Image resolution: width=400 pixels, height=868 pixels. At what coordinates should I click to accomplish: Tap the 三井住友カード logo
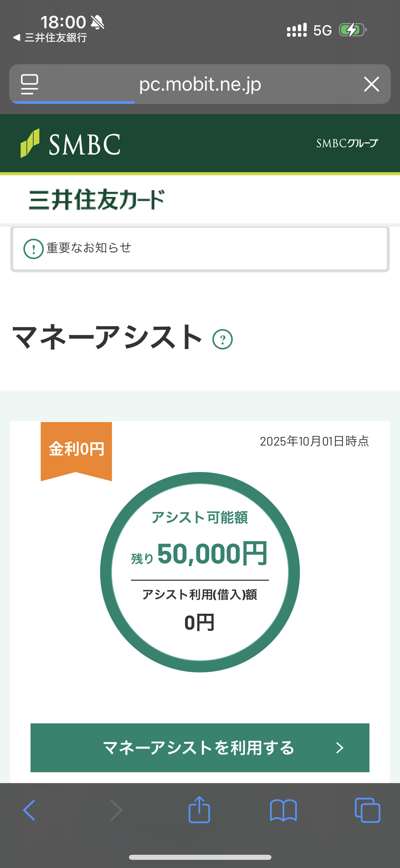coord(97,199)
